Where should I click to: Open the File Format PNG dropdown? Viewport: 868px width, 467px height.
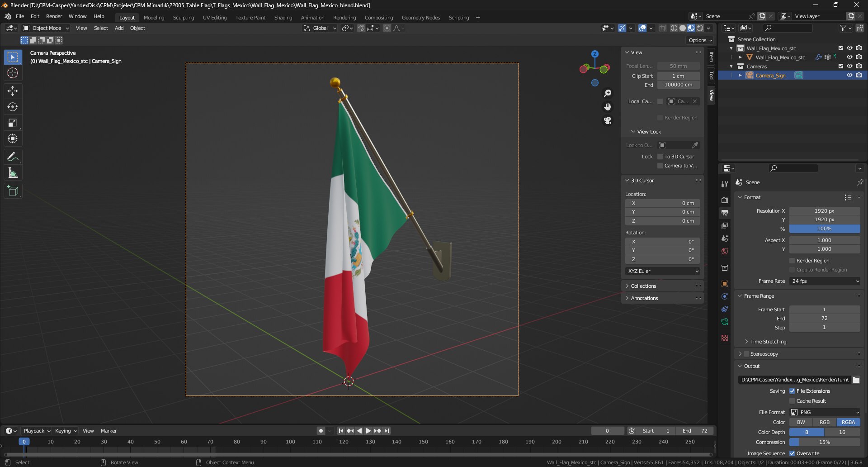(825, 412)
